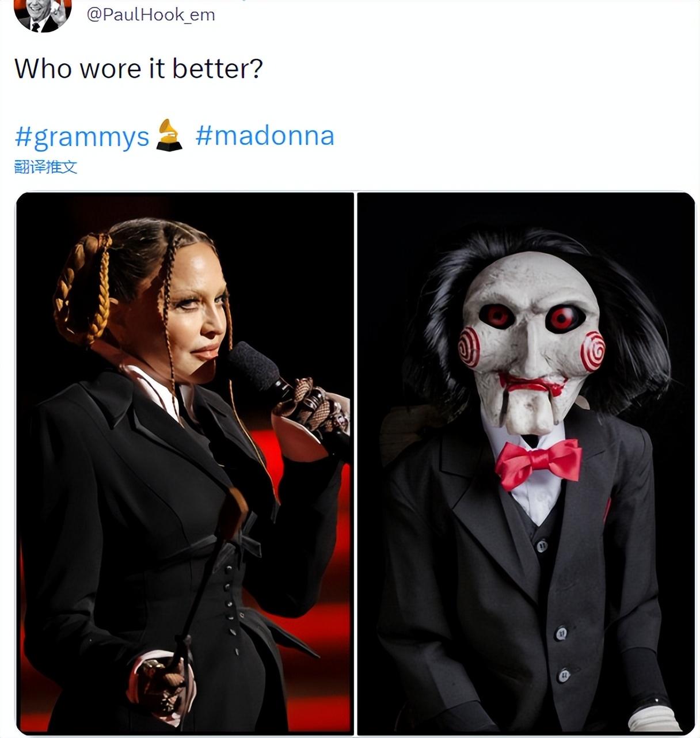Click the gold gramophone trophy emoji
Viewport: 700px width, 738px height.
point(169,135)
